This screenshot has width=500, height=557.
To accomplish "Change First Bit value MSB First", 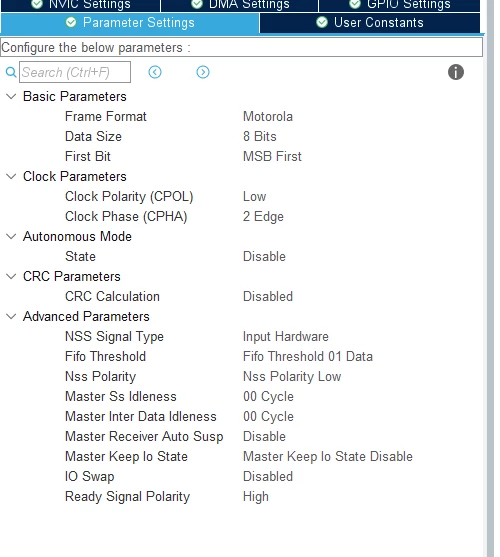I will pos(272,156).
